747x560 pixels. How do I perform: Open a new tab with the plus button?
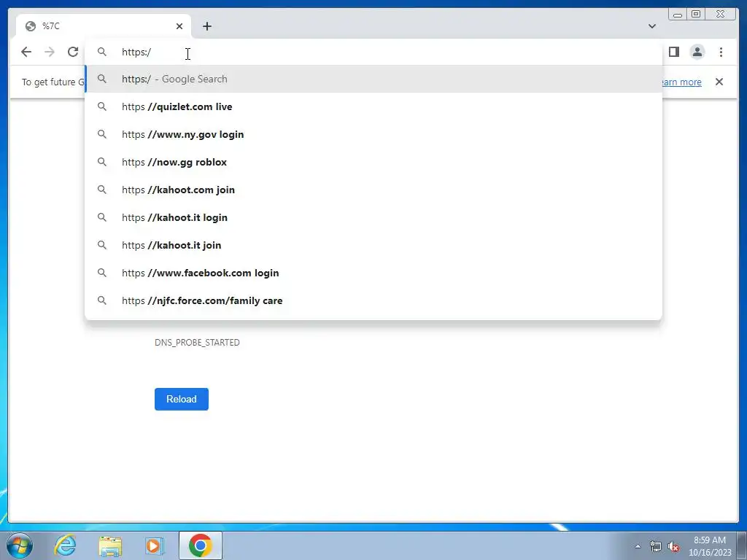click(206, 26)
